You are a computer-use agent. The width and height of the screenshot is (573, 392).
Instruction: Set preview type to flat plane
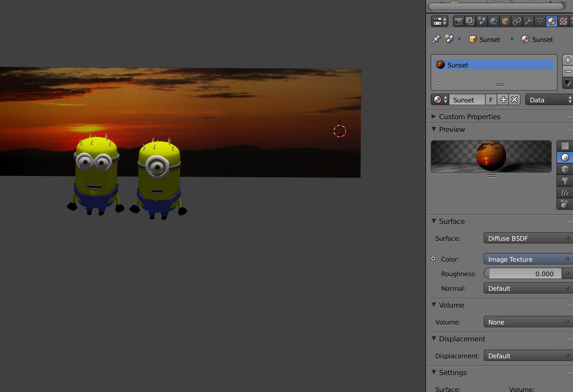tap(565, 146)
